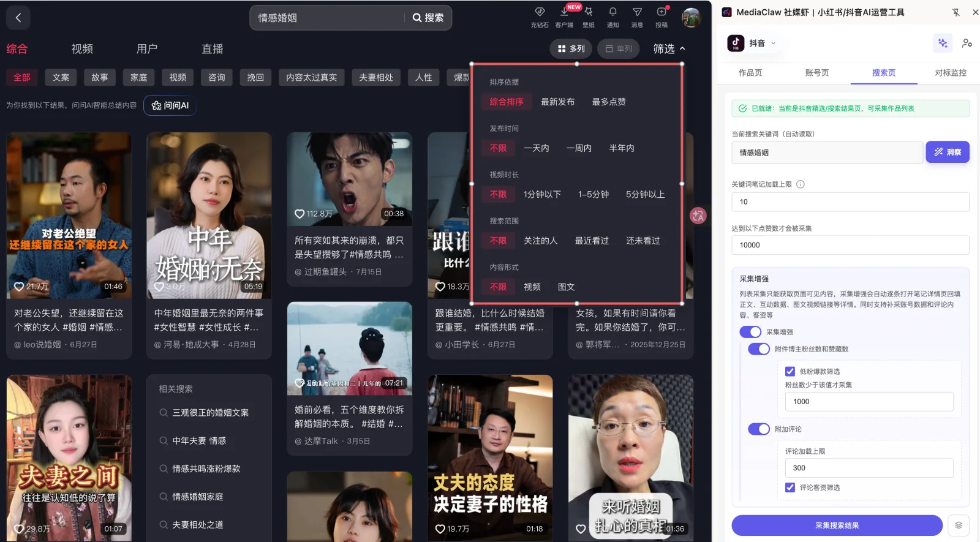The height and width of the screenshot is (542, 980).
Task: Uncheck the 低粉爆款筛选 checkbox
Action: (x=790, y=372)
